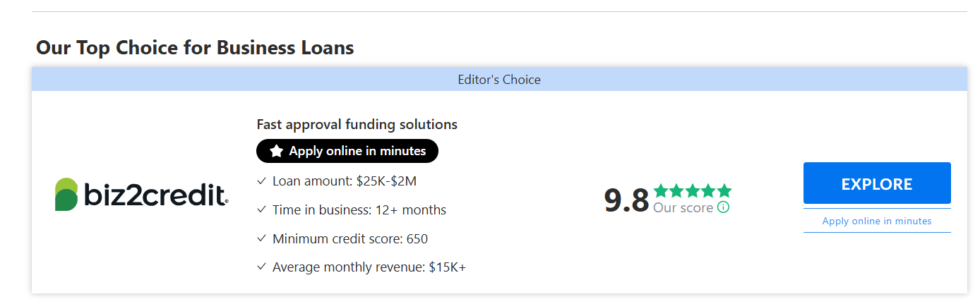Click the fifth green rating star
The image size is (980, 304).
pos(724,190)
